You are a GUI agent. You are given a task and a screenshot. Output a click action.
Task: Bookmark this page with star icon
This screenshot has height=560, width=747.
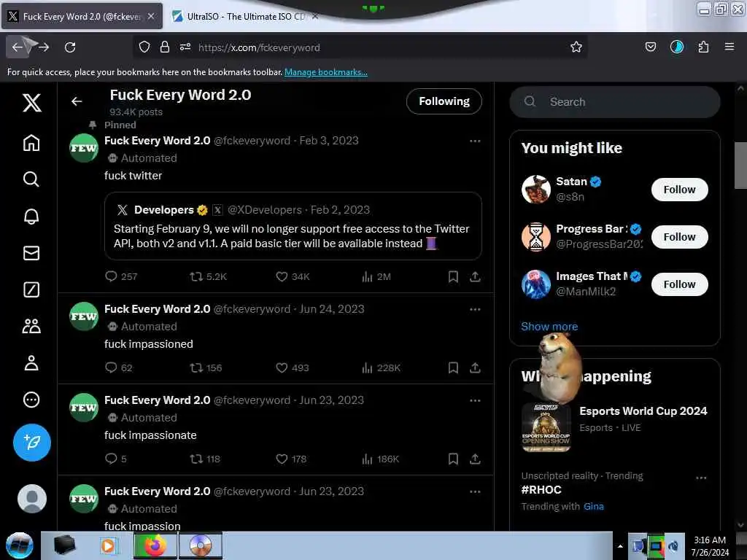point(576,47)
